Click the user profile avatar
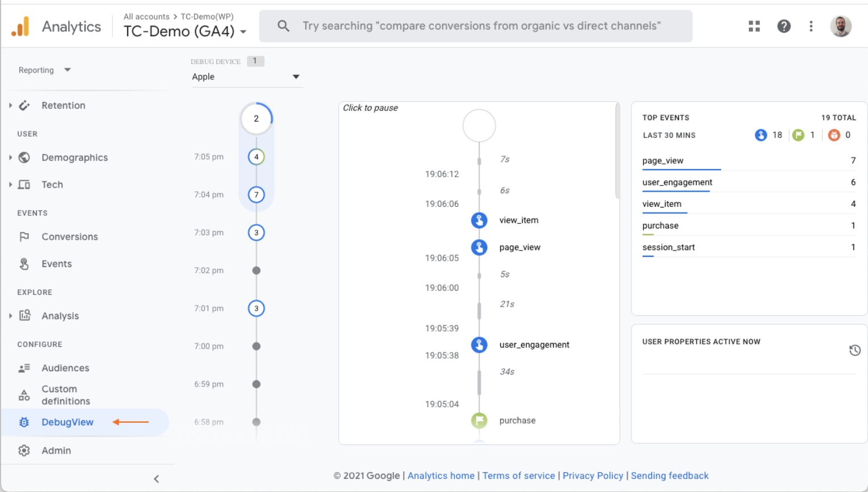The width and height of the screenshot is (868, 492). 841,26
